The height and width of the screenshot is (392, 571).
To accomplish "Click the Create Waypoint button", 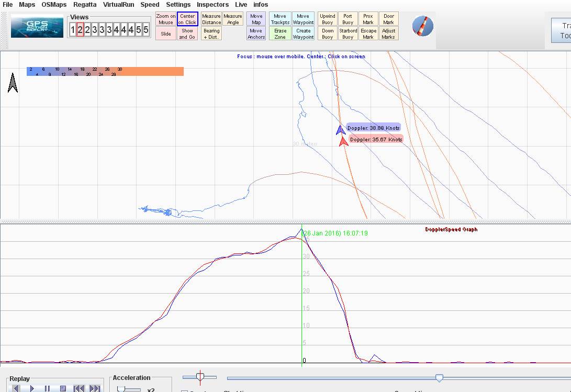I will [x=303, y=34].
